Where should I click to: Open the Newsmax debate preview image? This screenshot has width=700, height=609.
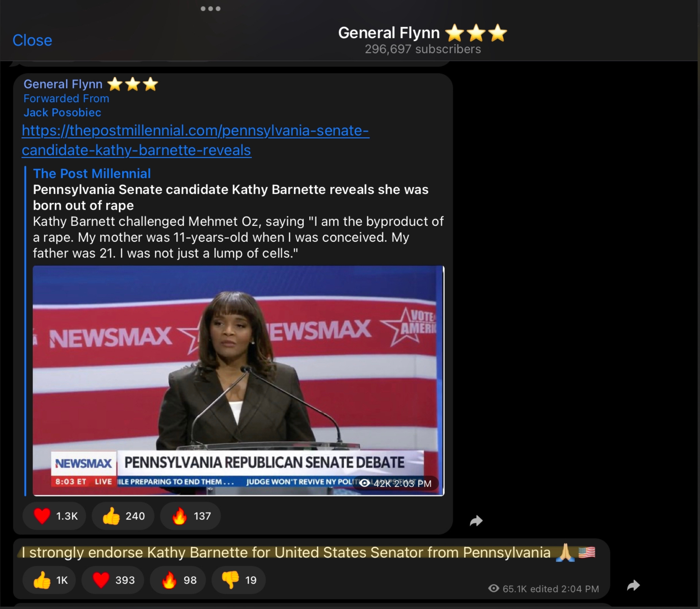pos(238,381)
